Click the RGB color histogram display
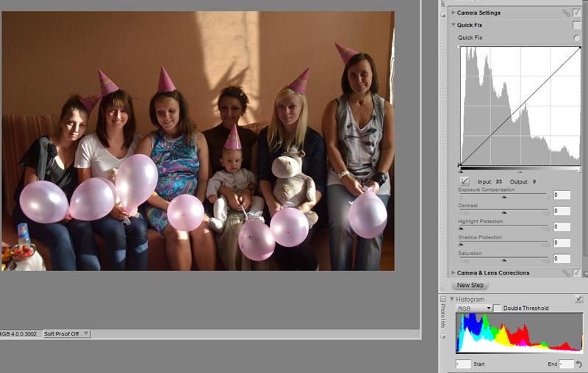The width and height of the screenshot is (588, 373). [520, 333]
